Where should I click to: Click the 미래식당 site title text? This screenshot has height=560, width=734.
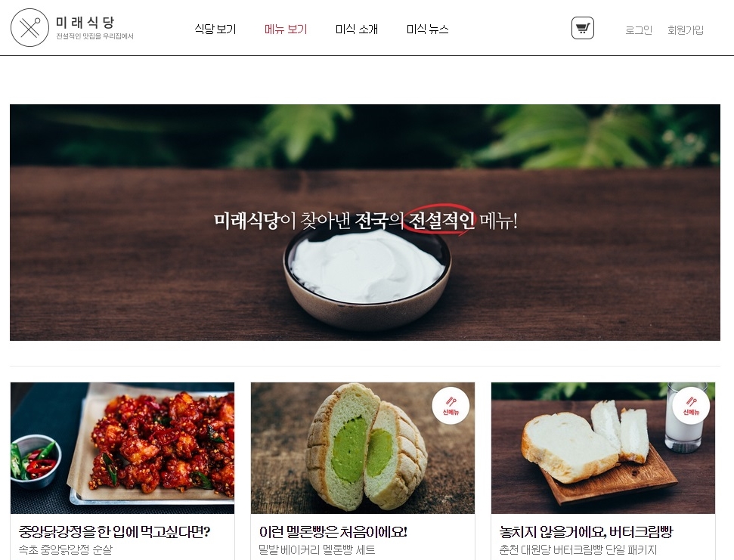click(x=85, y=22)
